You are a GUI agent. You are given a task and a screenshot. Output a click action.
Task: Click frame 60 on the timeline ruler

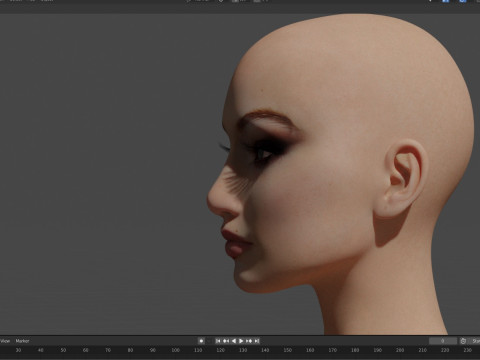click(85, 350)
